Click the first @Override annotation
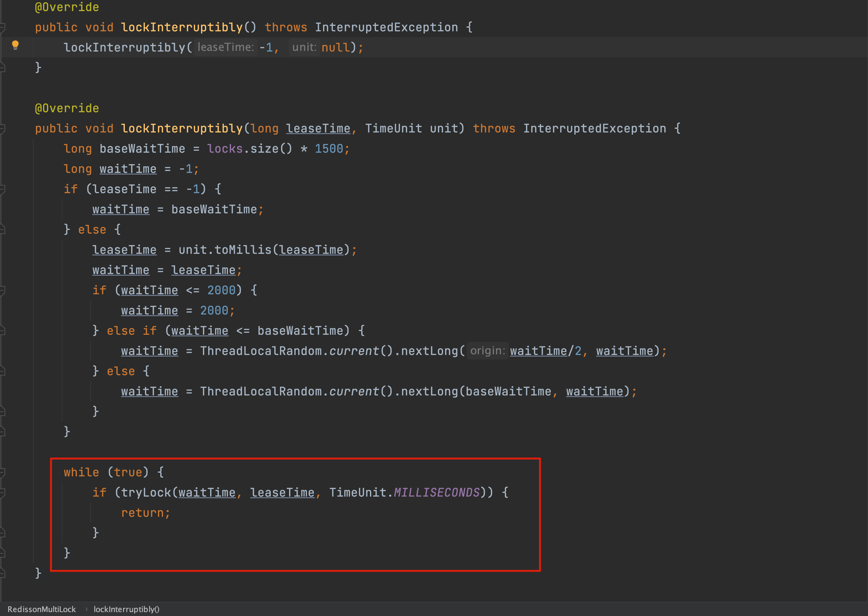The height and width of the screenshot is (616, 868). click(x=67, y=7)
